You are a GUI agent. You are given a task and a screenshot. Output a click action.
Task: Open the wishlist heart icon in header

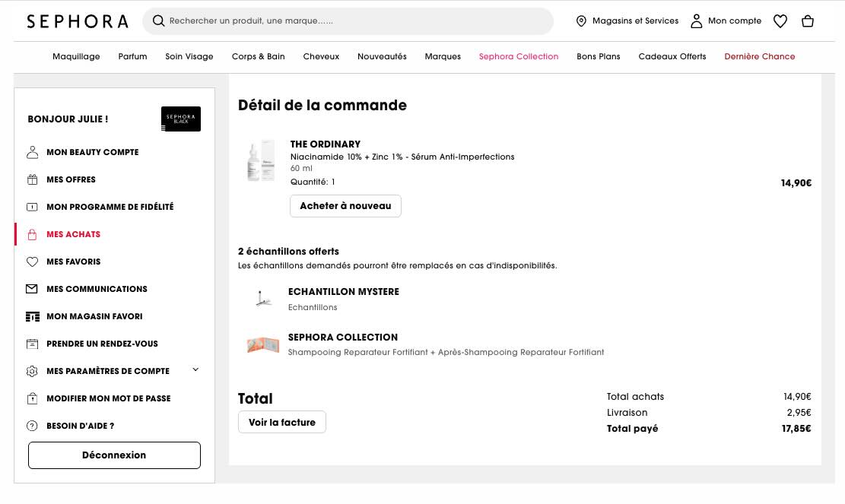coord(780,21)
